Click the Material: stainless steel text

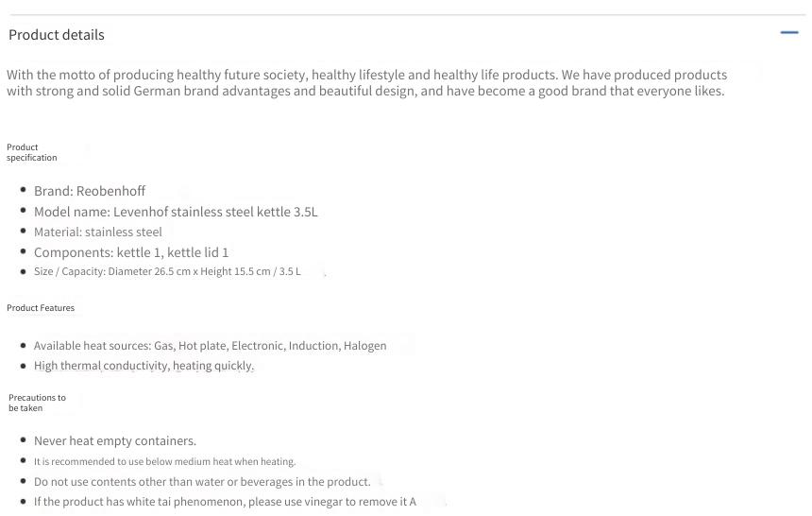pyautogui.click(x=98, y=232)
